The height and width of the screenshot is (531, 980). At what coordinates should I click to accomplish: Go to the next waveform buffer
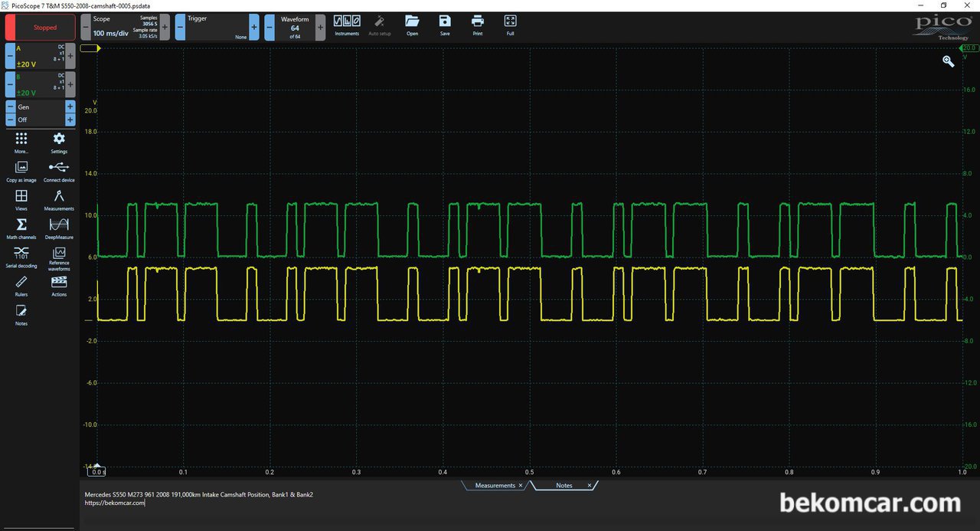(x=320, y=27)
